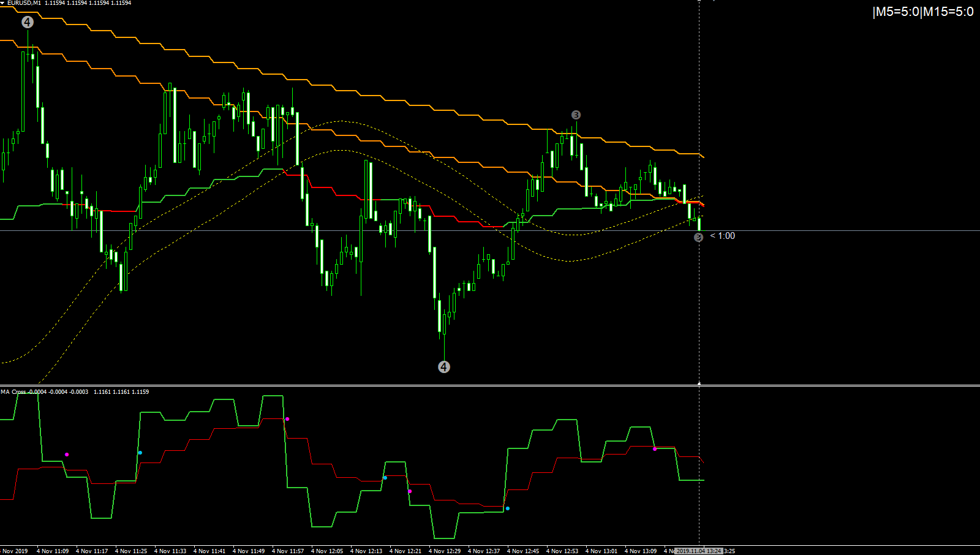Click the cyan dot near 12:45 in MA Cross
This screenshot has width=980, height=555.
[x=508, y=508]
